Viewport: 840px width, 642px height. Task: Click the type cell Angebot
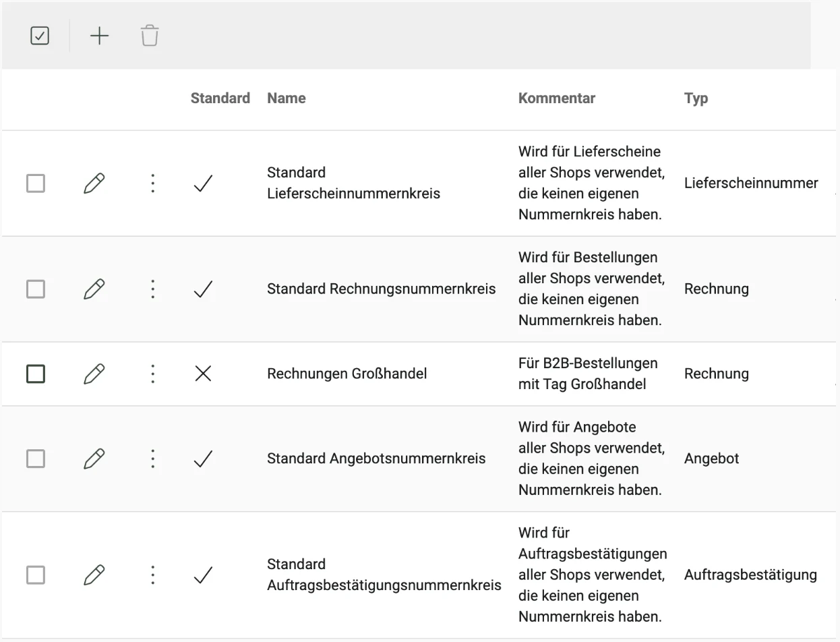[711, 459]
